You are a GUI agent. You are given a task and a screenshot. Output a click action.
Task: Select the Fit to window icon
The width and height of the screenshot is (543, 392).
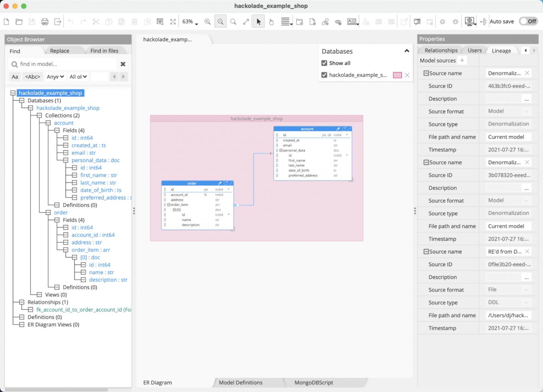coord(173,21)
